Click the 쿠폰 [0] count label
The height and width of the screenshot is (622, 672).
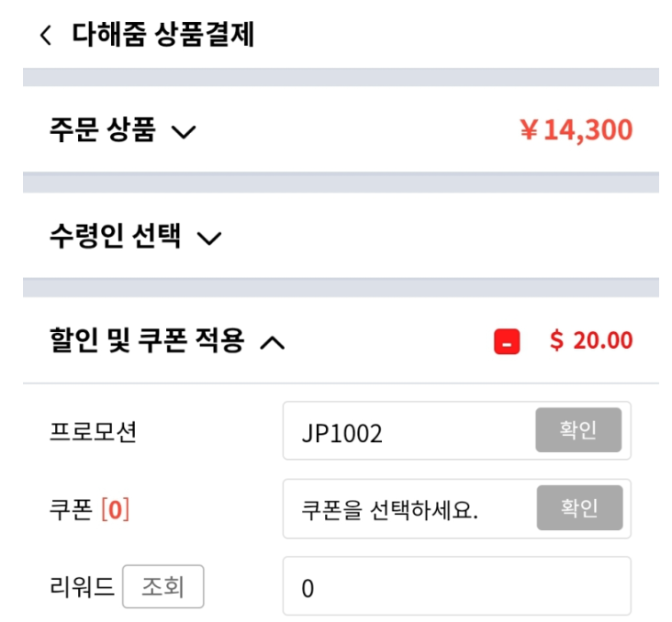coord(89,509)
